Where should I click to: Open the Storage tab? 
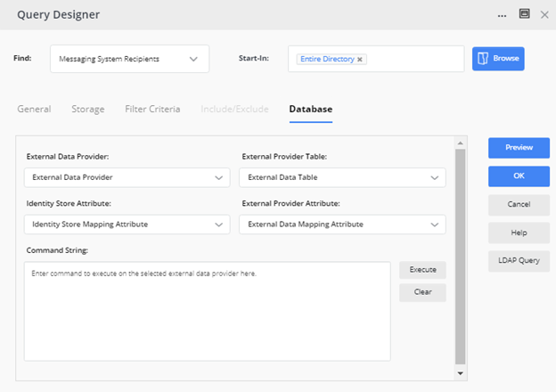[88, 109]
